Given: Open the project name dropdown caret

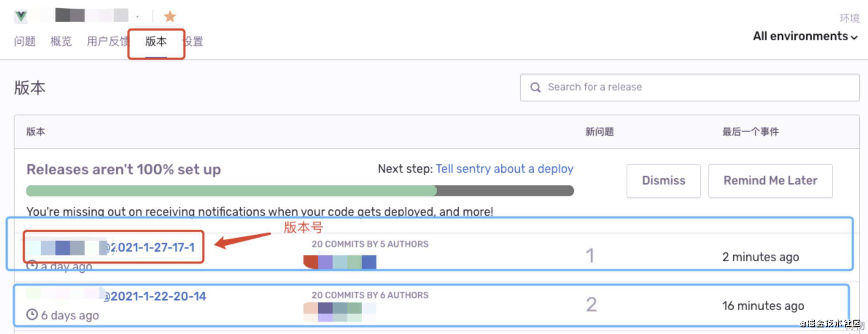Looking at the screenshot, I should (x=137, y=17).
